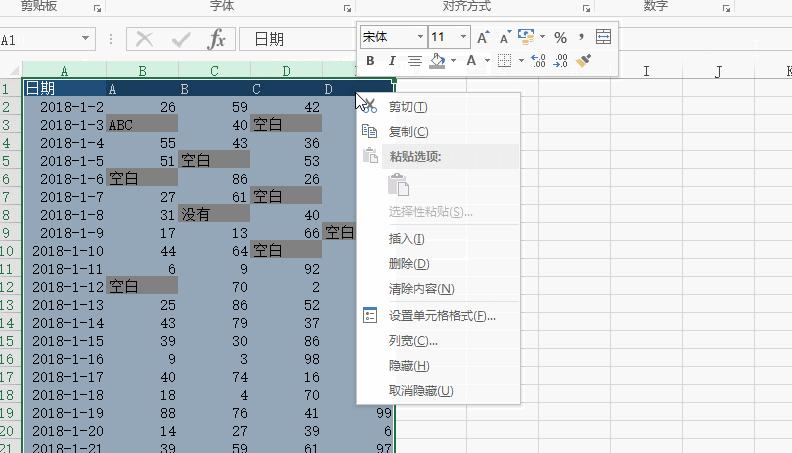Click header cell 日期 in A1
The height and width of the screenshot is (453, 792).
[x=65, y=88]
